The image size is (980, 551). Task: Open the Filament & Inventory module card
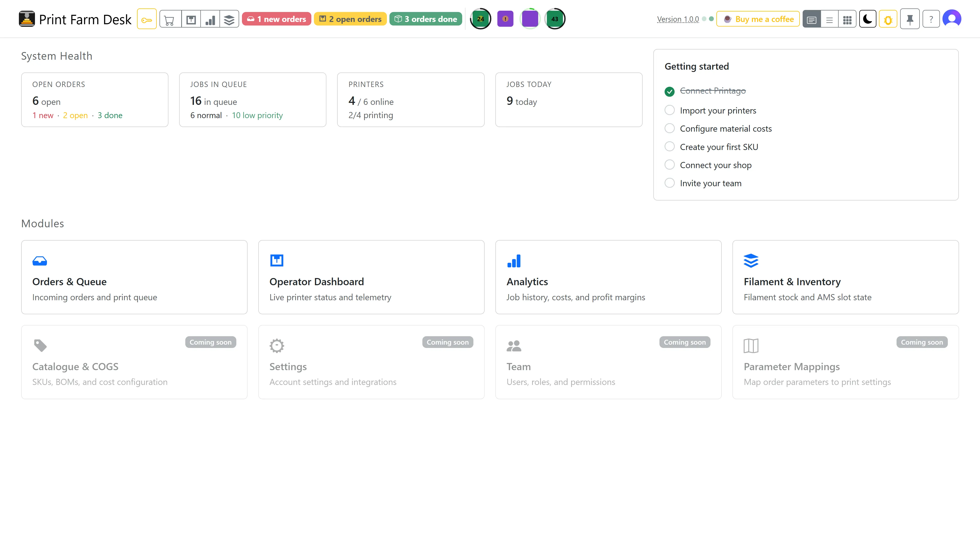pos(845,277)
